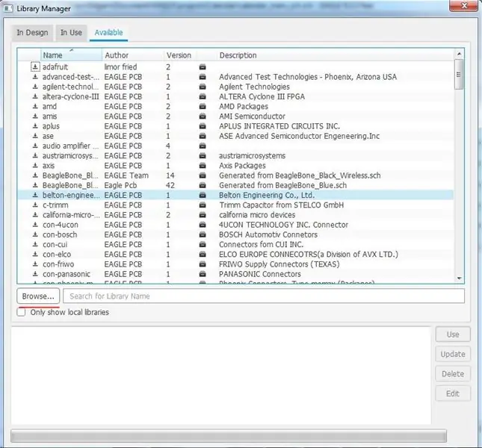Viewport: 482px width, 448px height.
Task: Sort list by Version column header
Action: click(180, 55)
